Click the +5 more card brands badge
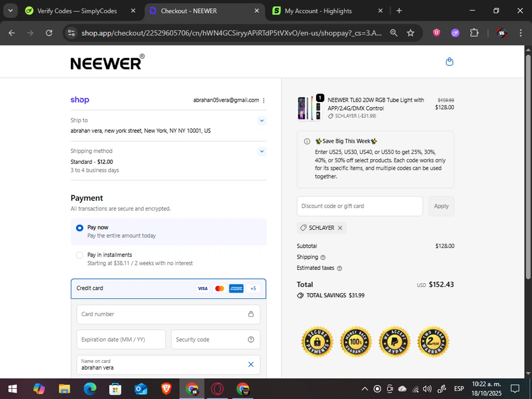This screenshot has width=532, height=399. tap(253, 288)
